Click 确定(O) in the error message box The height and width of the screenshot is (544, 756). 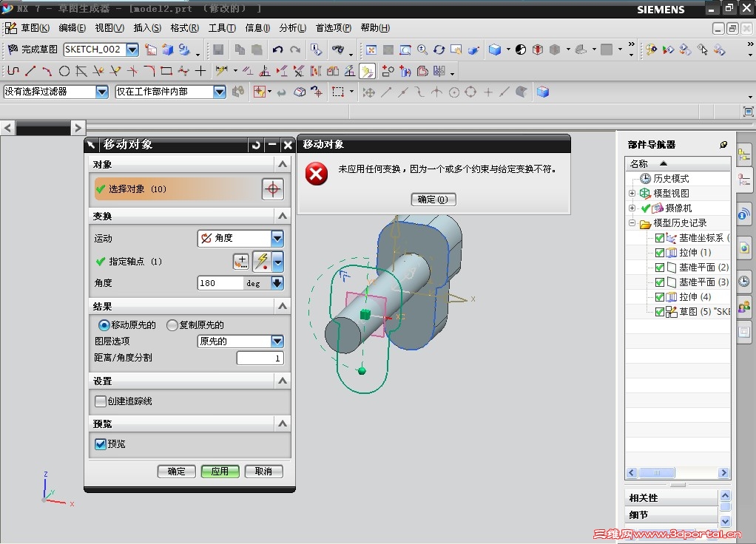433,199
